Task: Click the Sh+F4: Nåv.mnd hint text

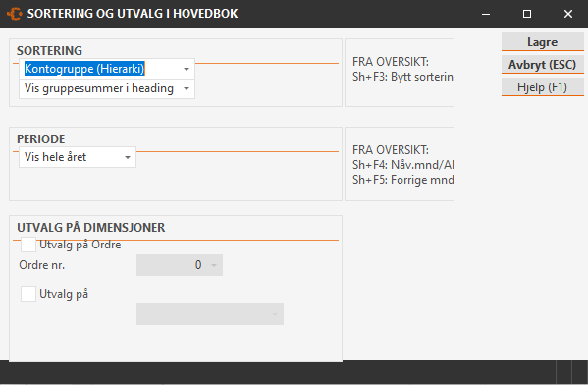Action: point(402,165)
